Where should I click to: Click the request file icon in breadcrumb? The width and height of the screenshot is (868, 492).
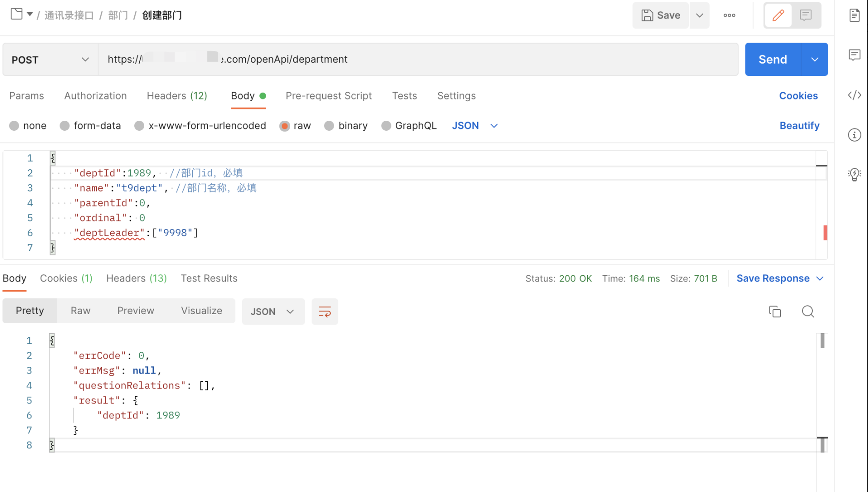[x=16, y=14]
